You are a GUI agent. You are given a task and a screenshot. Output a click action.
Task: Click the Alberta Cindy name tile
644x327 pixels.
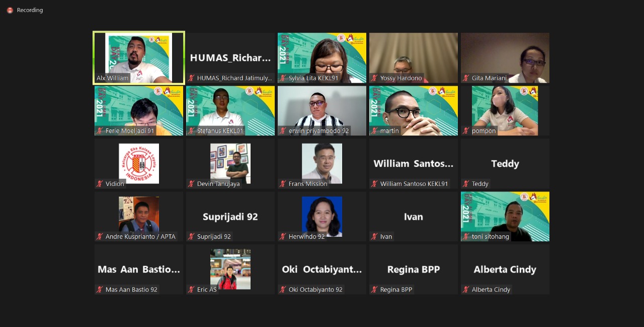(505, 270)
